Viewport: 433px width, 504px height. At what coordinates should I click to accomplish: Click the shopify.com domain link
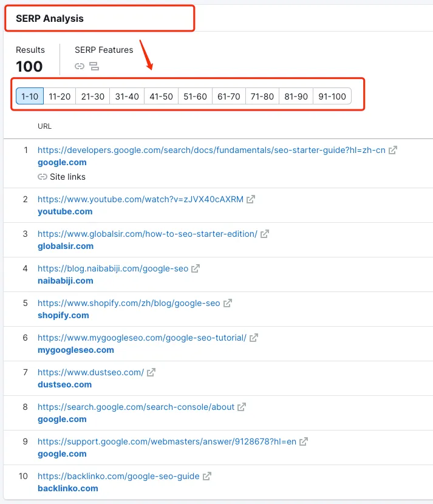point(63,315)
